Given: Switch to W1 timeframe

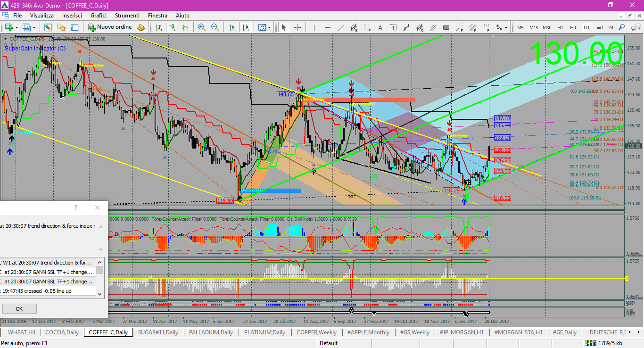Looking at the screenshot, I should 600,27.
